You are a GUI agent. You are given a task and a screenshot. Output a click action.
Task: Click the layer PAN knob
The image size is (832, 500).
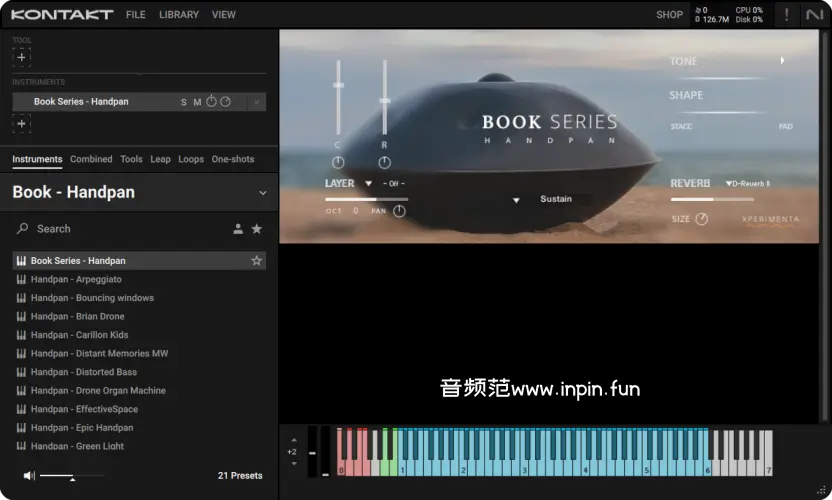tap(399, 211)
